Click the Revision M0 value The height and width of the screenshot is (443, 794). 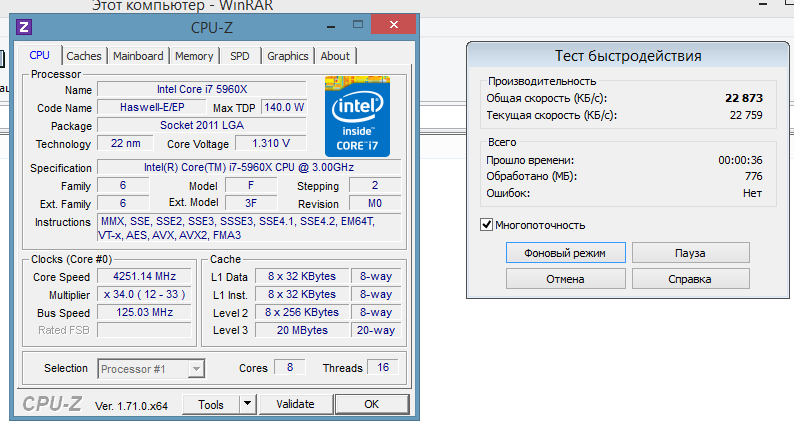[x=375, y=204]
